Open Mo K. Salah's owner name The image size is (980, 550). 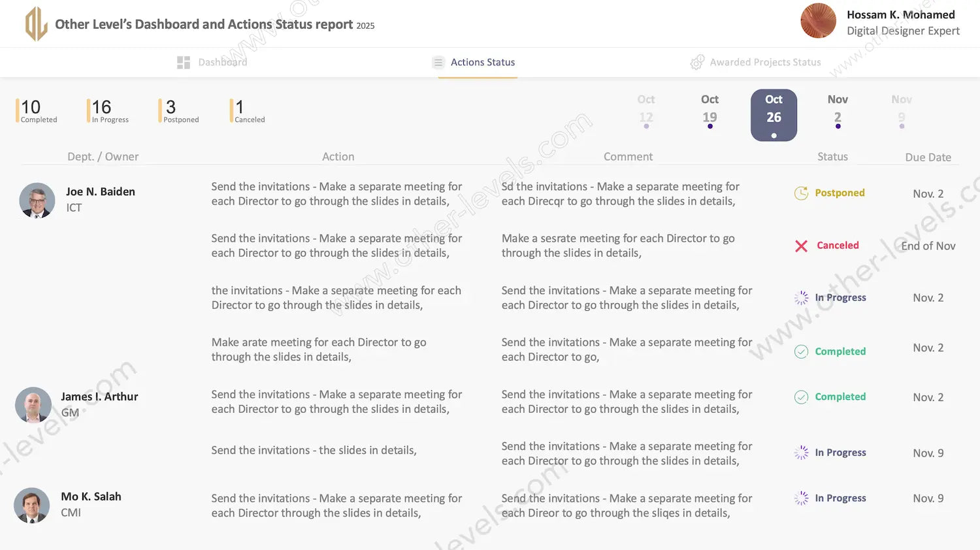91,496
